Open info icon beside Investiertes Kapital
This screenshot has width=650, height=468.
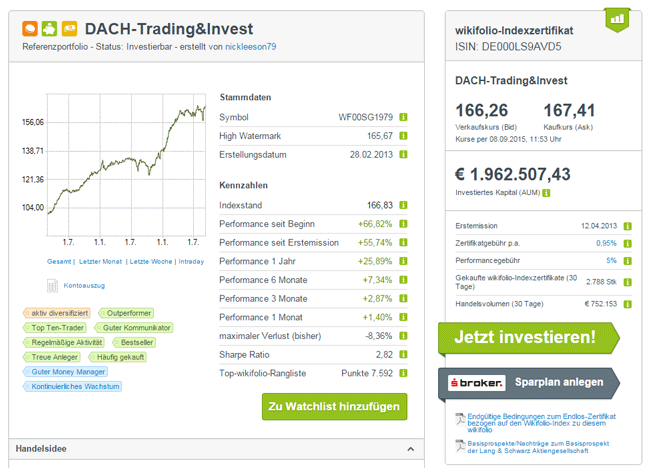546,193
